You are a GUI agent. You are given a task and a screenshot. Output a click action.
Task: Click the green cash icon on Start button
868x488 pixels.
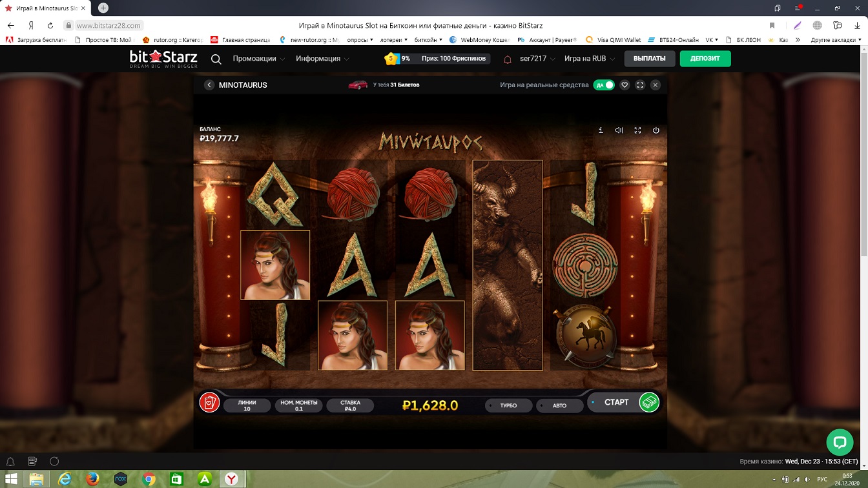[x=649, y=402]
